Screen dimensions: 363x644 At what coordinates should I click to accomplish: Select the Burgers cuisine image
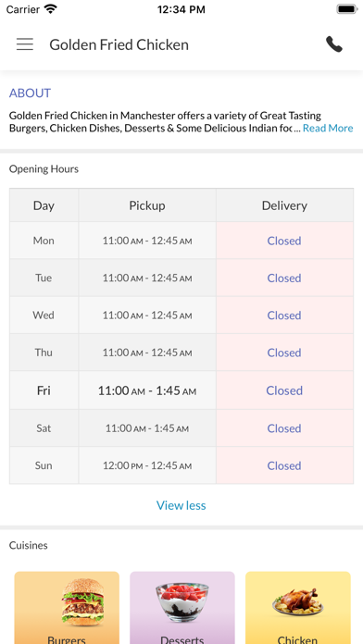tap(82, 601)
